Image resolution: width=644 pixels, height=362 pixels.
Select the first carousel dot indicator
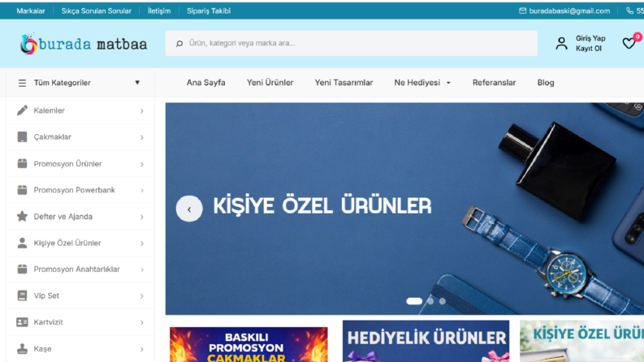[414, 301]
